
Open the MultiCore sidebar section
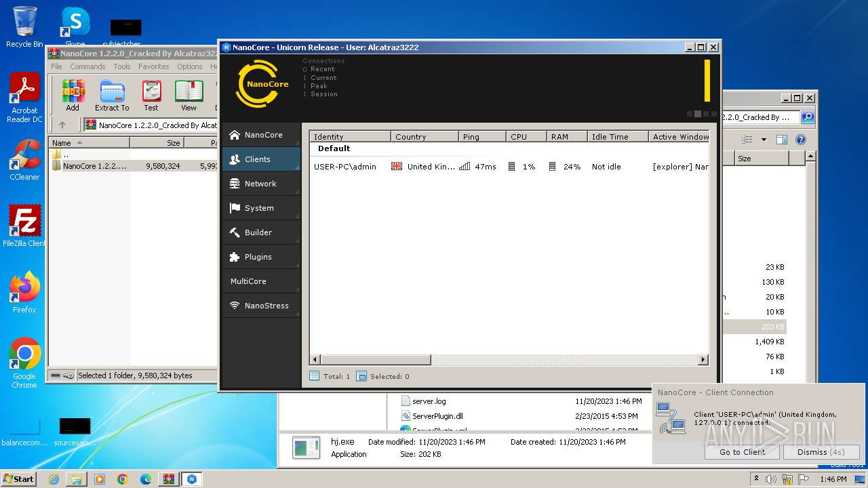tap(261, 281)
